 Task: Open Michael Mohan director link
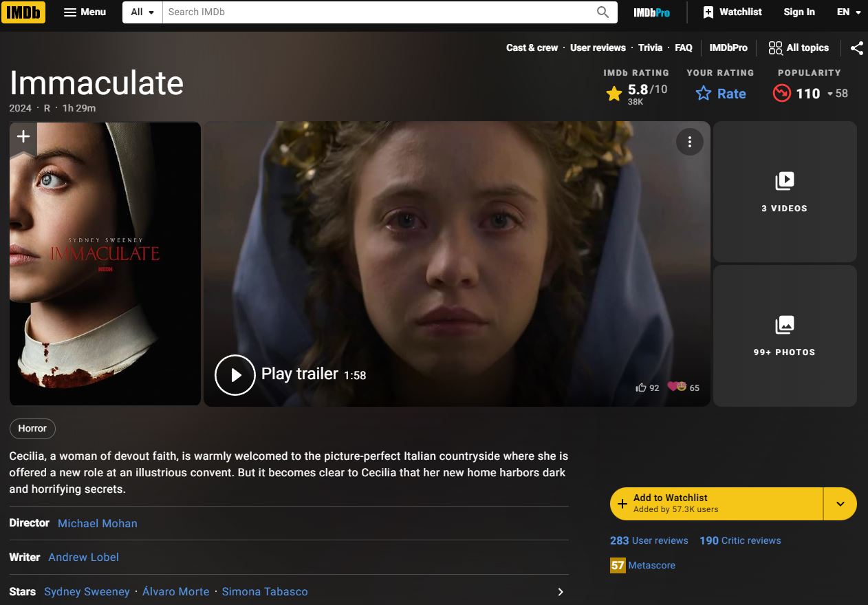click(98, 523)
